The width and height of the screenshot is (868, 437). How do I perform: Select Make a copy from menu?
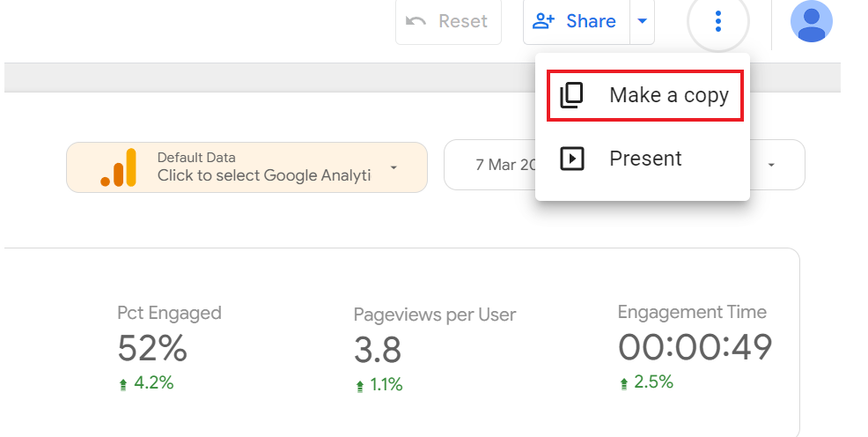pos(645,95)
